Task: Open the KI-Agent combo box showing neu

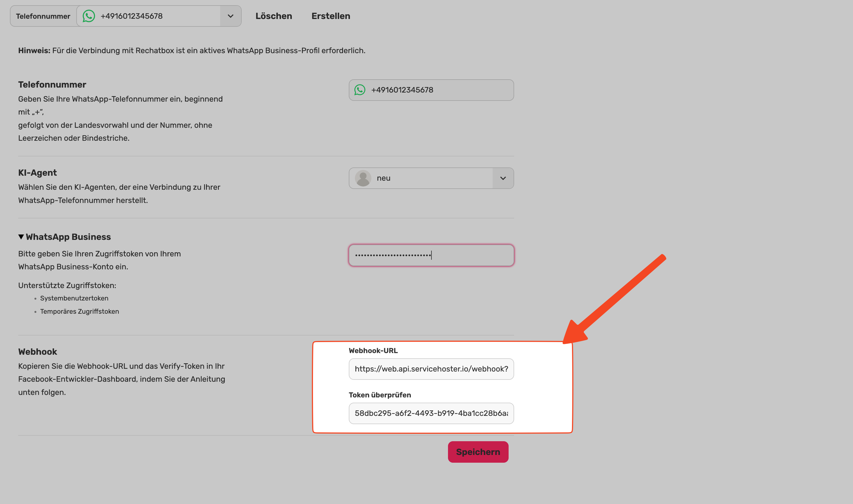Action: [x=431, y=178]
